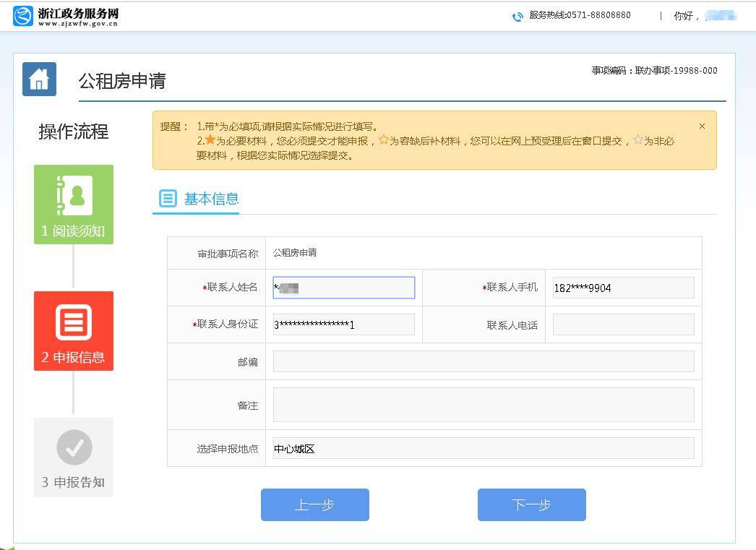The width and height of the screenshot is (756, 550).
Task: Click the 你好 user greeting
Action: click(x=685, y=16)
